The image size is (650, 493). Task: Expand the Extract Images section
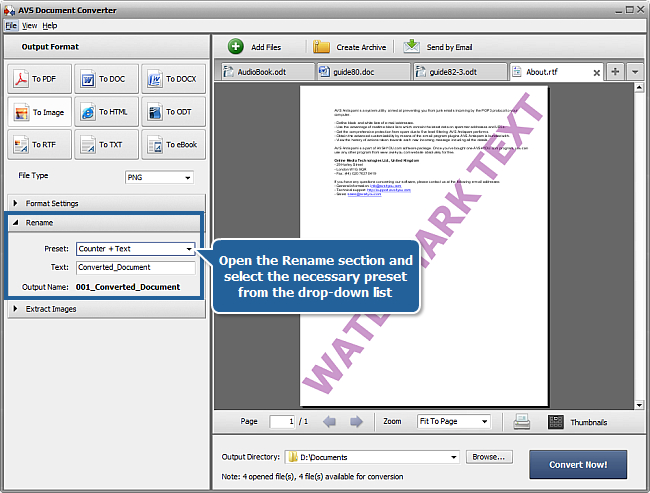pos(107,309)
